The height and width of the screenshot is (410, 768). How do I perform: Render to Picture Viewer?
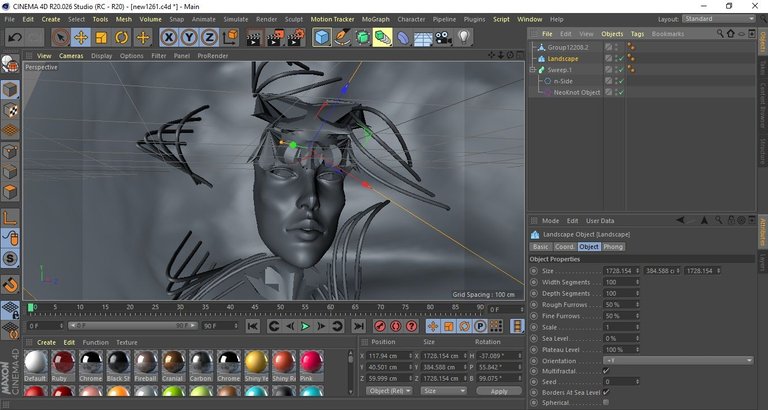coord(275,37)
